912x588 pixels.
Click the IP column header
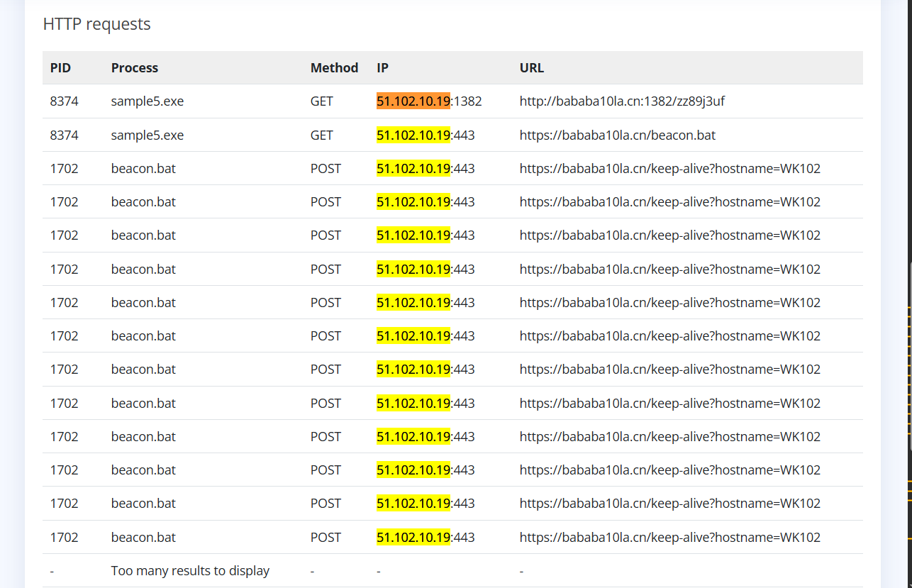coord(382,68)
